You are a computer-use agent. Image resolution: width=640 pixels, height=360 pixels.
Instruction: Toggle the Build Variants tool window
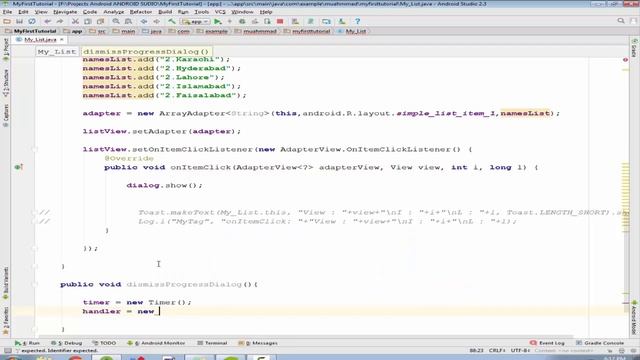tap(6, 283)
